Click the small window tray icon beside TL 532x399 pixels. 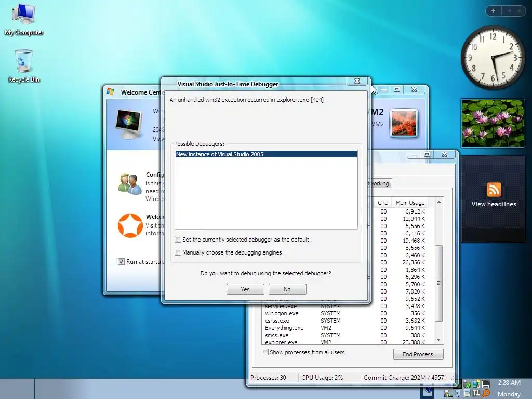point(467,393)
